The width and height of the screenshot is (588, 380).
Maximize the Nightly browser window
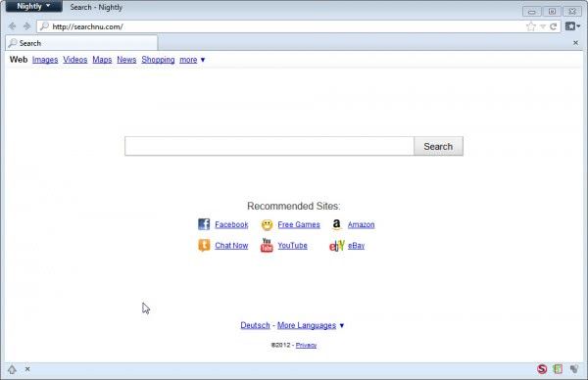click(x=552, y=11)
